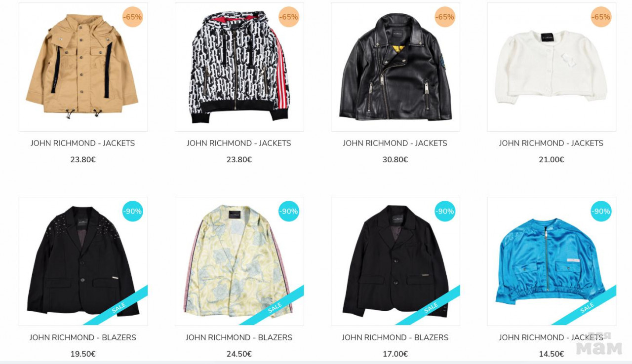Click the -90% badge on the blue jacket
This screenshot has width=632, height=364.
[x=601, y=211]
